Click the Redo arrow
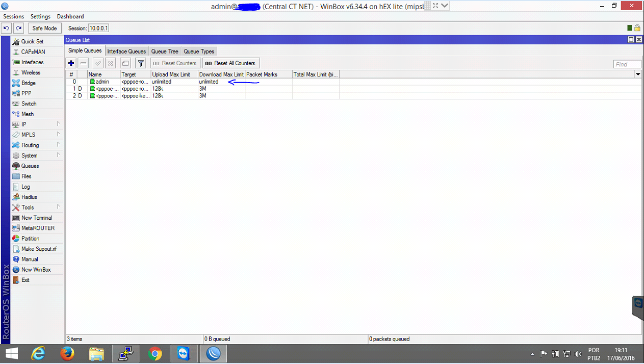The image size is (644, 364). click(18, 28)
